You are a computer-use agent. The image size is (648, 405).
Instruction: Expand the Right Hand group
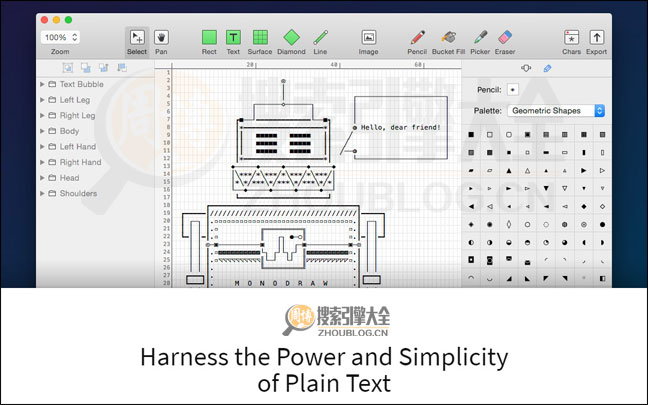(42, 162)
